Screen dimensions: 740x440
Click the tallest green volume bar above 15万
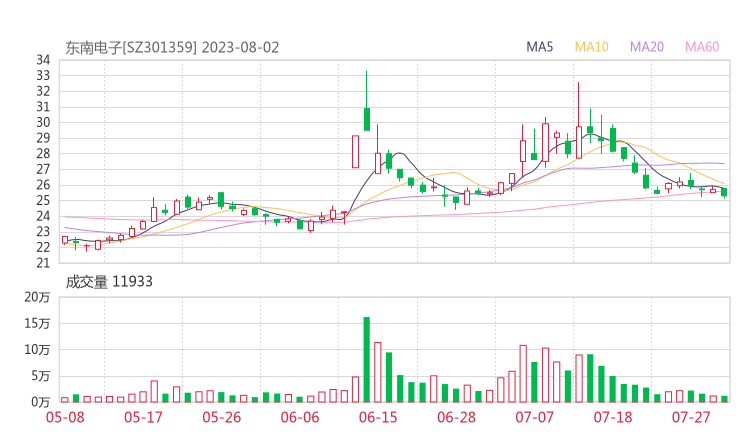pyautogui.click(x=367, y=360)
